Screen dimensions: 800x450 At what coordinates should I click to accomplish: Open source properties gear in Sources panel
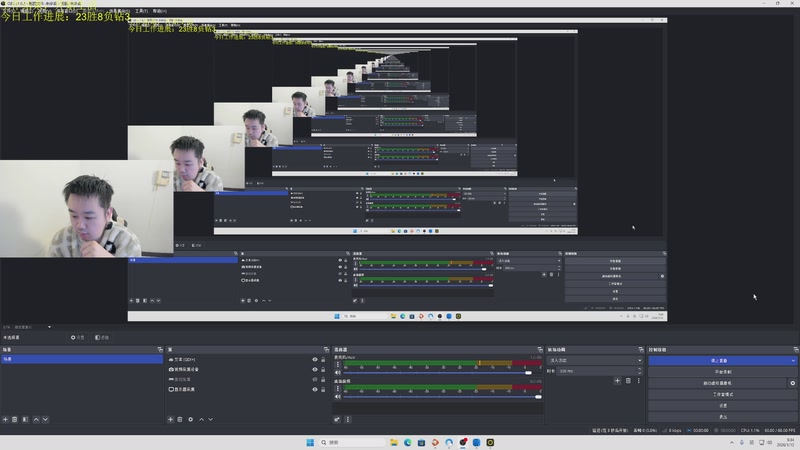[190, 419]
